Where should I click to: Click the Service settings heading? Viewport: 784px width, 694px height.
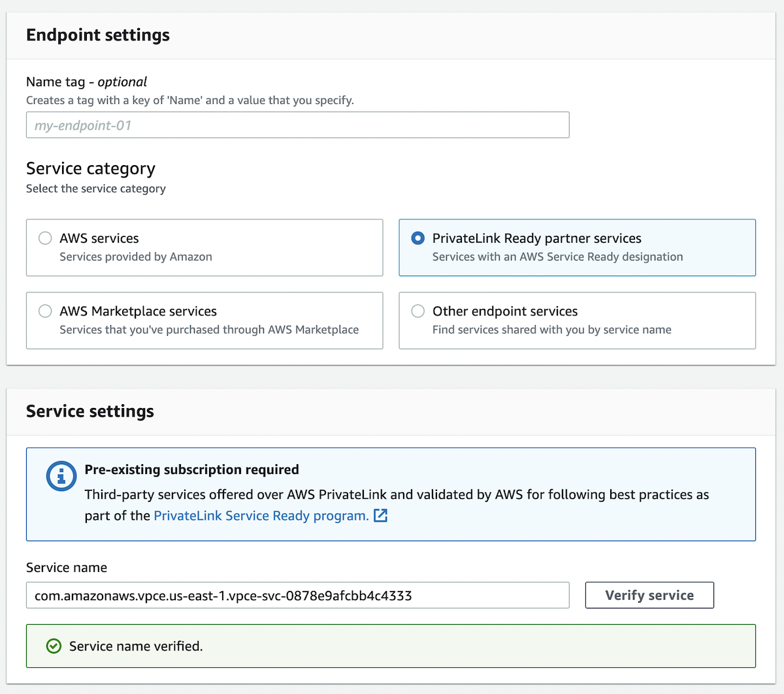[x=90, y=411]
